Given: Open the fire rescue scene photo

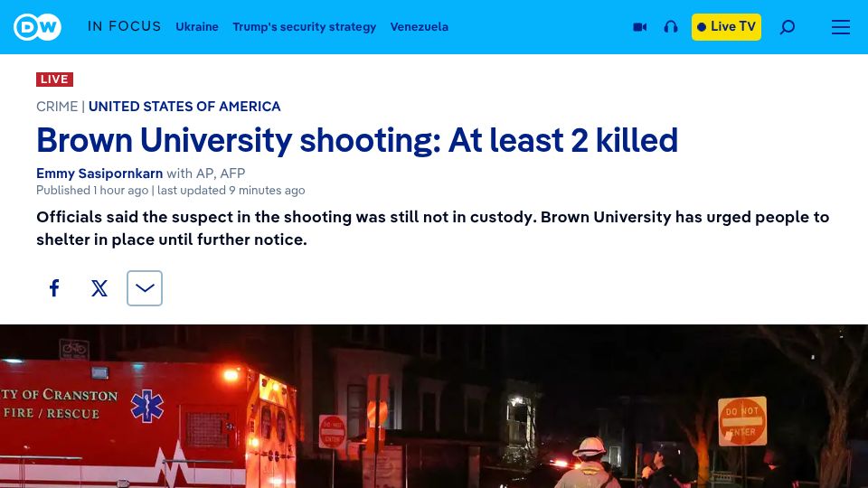Looking at the screenshot, I should (x=434, y=406).
